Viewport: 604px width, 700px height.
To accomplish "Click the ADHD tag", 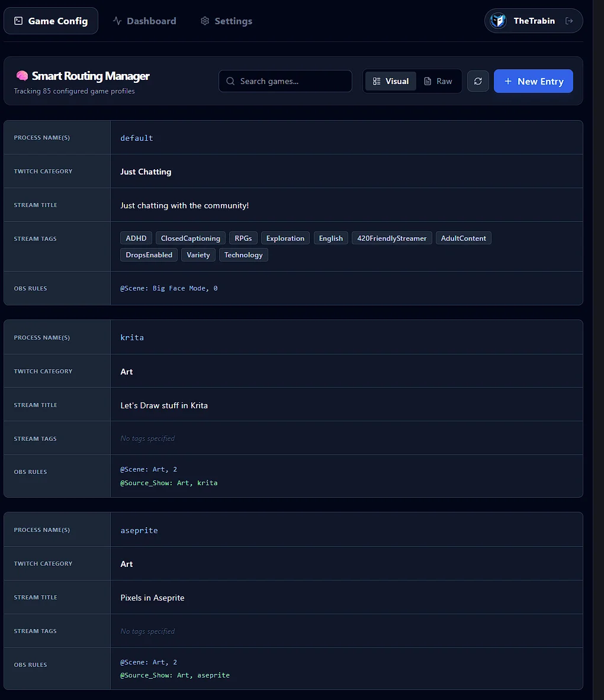I will (x=136, y=238).
